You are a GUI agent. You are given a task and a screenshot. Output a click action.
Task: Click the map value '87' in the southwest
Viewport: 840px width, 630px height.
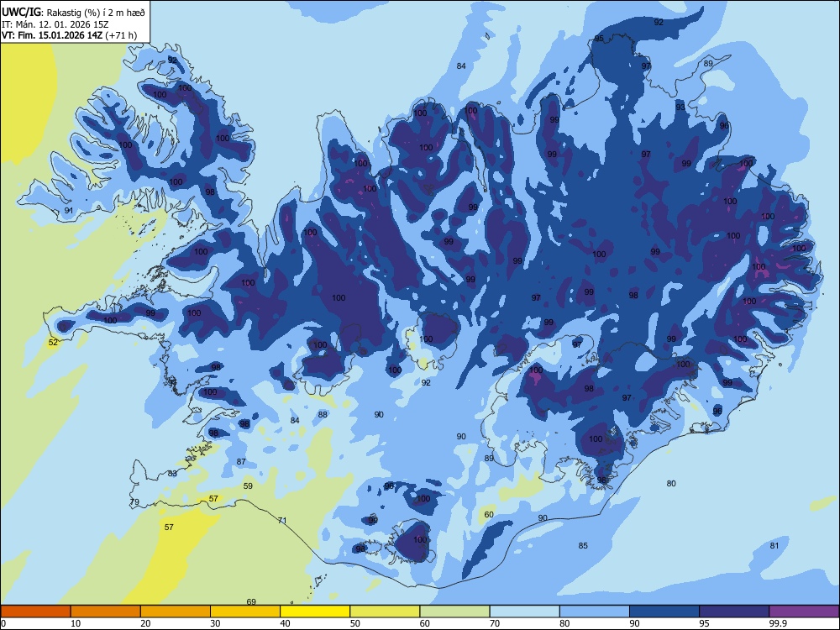tap(241, 461)
